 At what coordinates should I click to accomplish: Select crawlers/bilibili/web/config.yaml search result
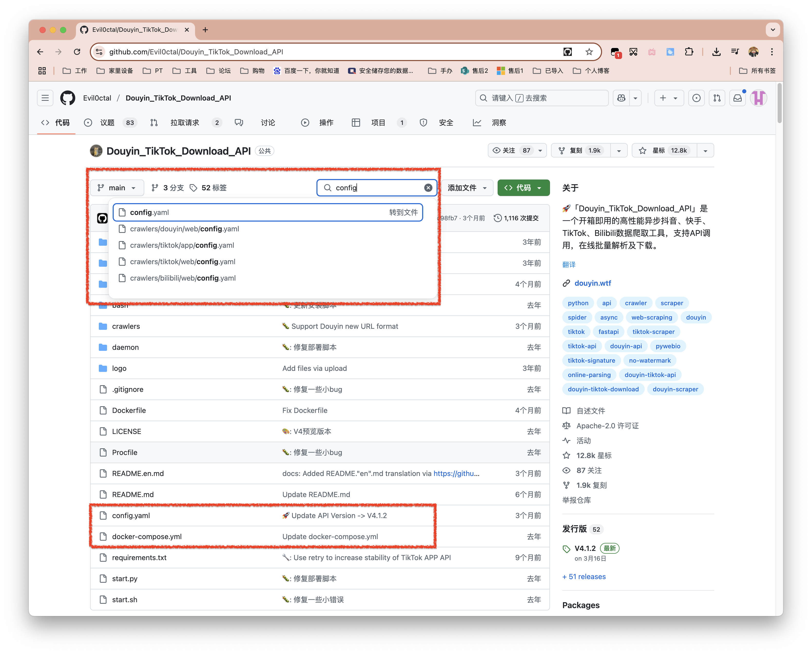[268, 278]
